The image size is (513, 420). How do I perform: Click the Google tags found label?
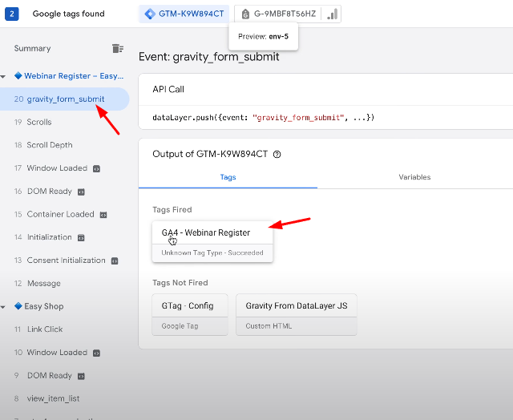[68, 14]
